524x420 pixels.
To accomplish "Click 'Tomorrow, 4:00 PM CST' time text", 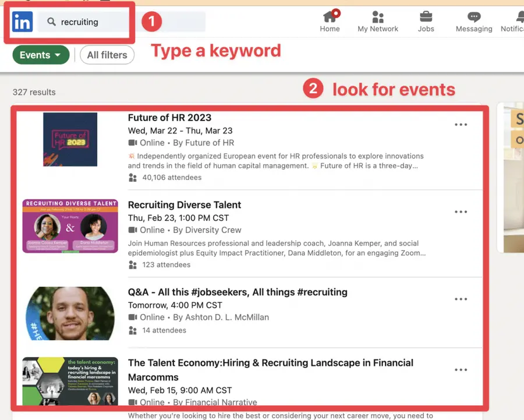I will (175, 305).
